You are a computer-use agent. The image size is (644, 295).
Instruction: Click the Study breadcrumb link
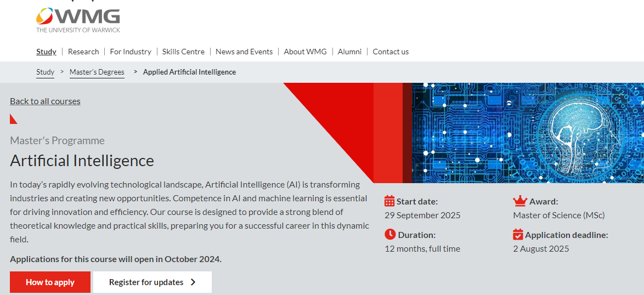point(45,72)
